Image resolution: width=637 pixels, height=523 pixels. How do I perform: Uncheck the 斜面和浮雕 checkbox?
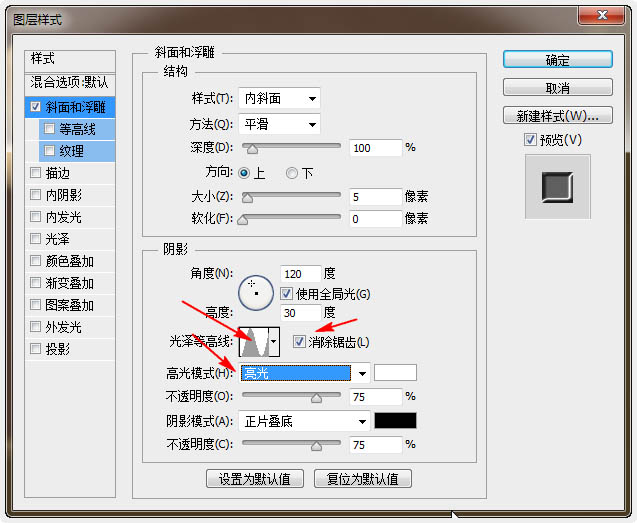pos(35,107)
